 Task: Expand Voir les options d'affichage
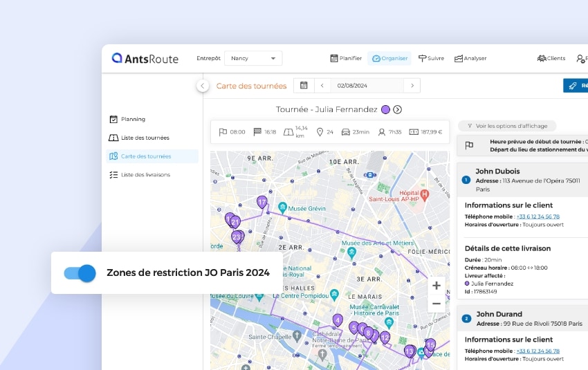(x=507, y=126)
